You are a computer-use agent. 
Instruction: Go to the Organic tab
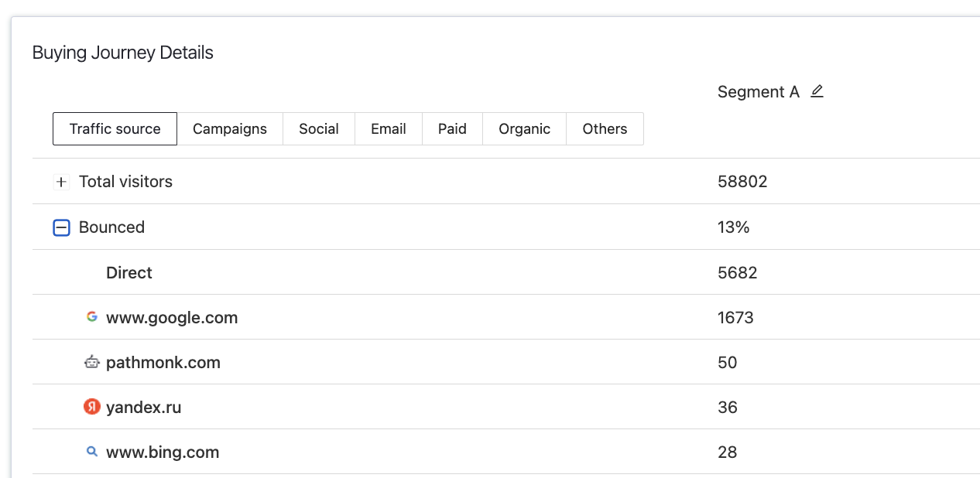524,129
